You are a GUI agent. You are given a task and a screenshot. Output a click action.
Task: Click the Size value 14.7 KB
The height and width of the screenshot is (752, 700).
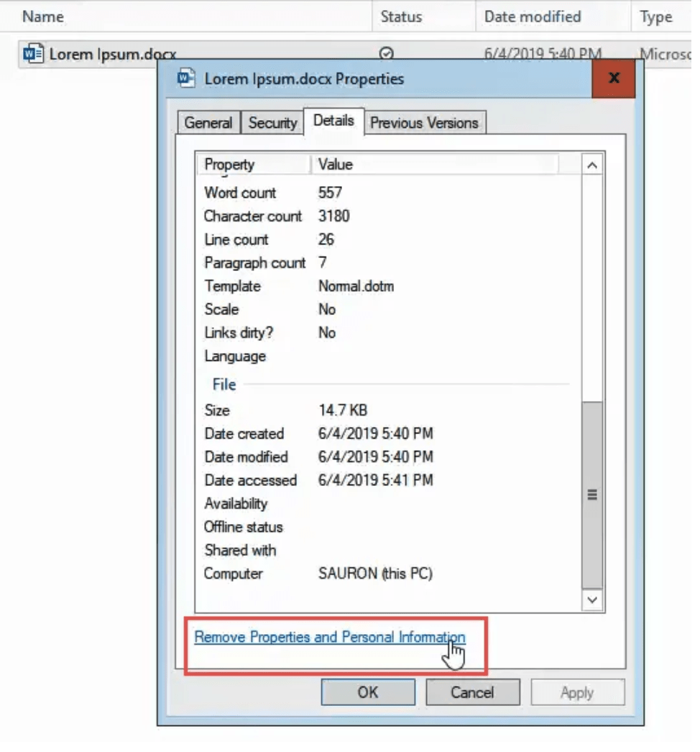(343, 410)
